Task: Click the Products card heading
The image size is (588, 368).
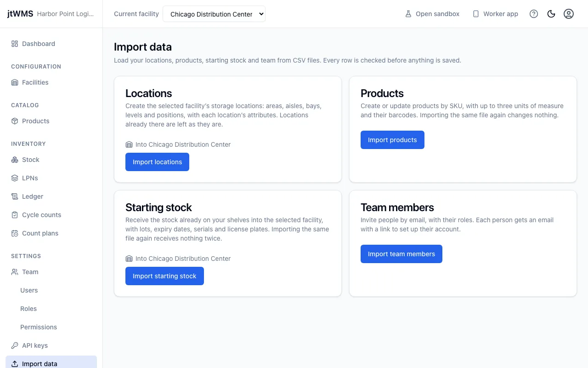Action: pyautogui.click(x=382, y=93)
